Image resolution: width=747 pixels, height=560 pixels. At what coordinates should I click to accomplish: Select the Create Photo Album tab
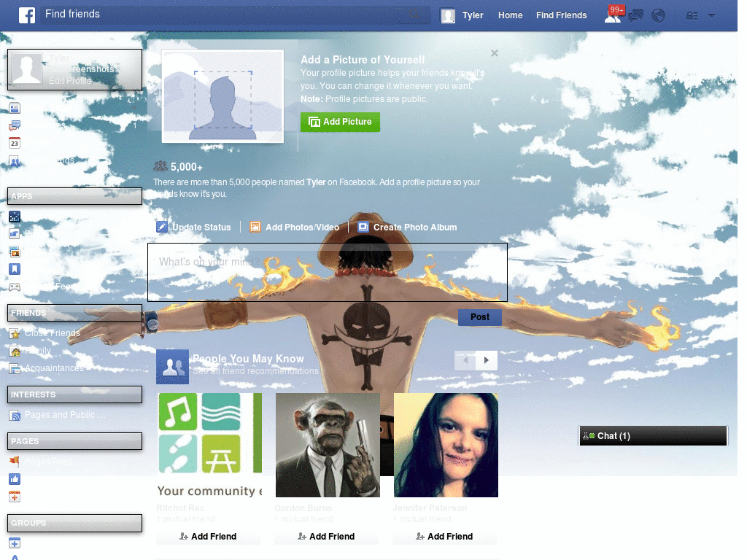click(x=407, y=227)
